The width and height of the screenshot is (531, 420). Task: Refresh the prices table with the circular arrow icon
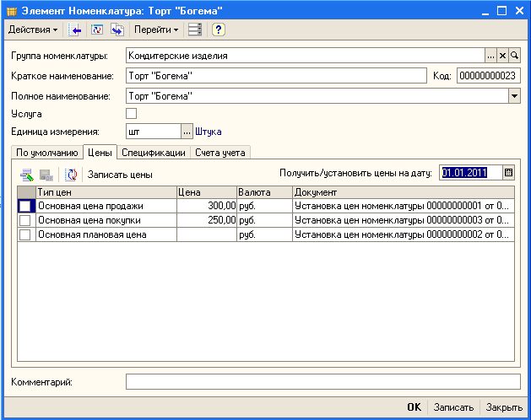(71, 175)
